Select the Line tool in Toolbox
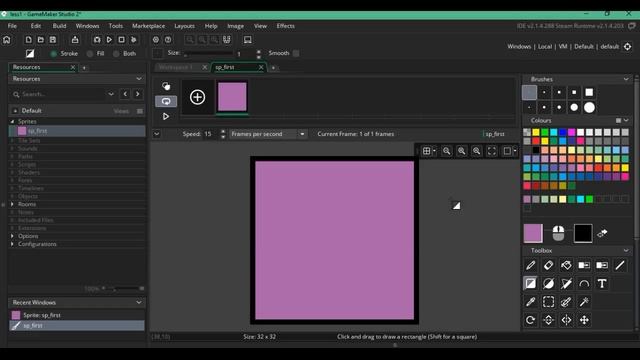The image size is (640, 360). pos(620,265)
